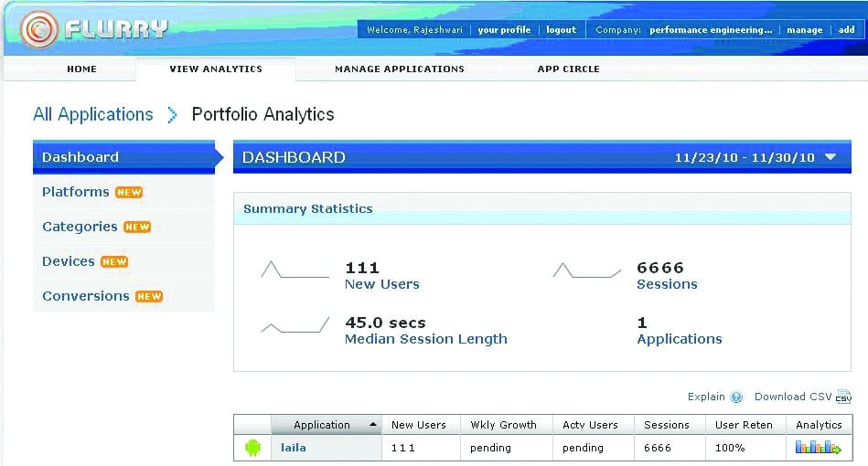Expand the date range dropdown arrow

click(830, 157)
